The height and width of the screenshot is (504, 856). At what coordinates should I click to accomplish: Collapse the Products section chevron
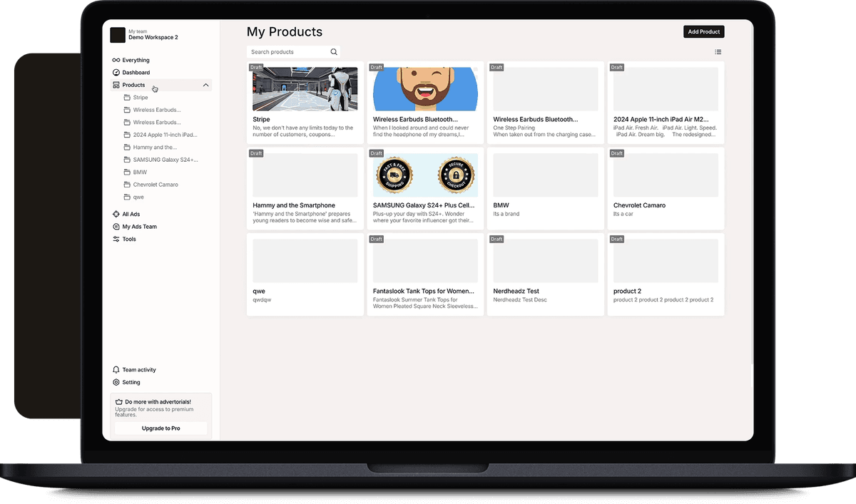click(206, 86)
